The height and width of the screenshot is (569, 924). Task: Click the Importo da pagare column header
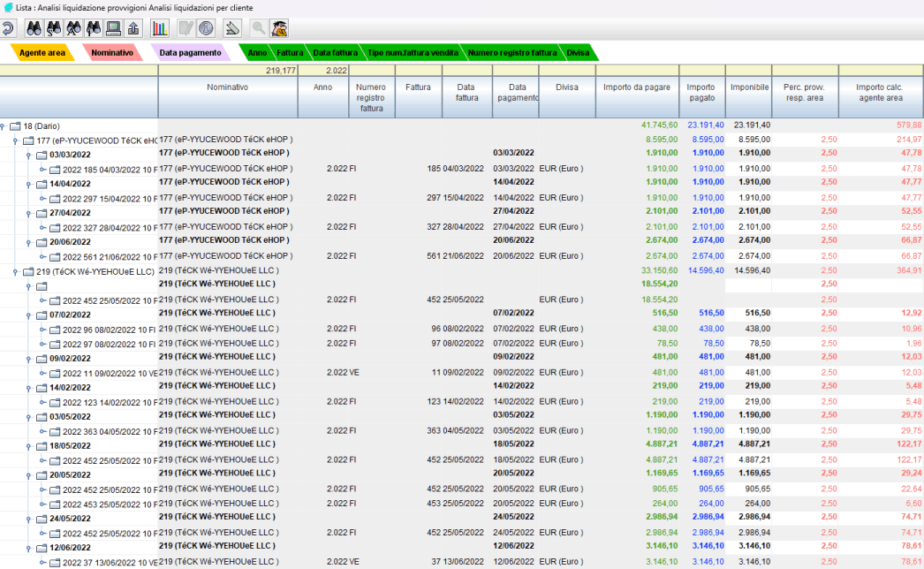pos(637,87)
